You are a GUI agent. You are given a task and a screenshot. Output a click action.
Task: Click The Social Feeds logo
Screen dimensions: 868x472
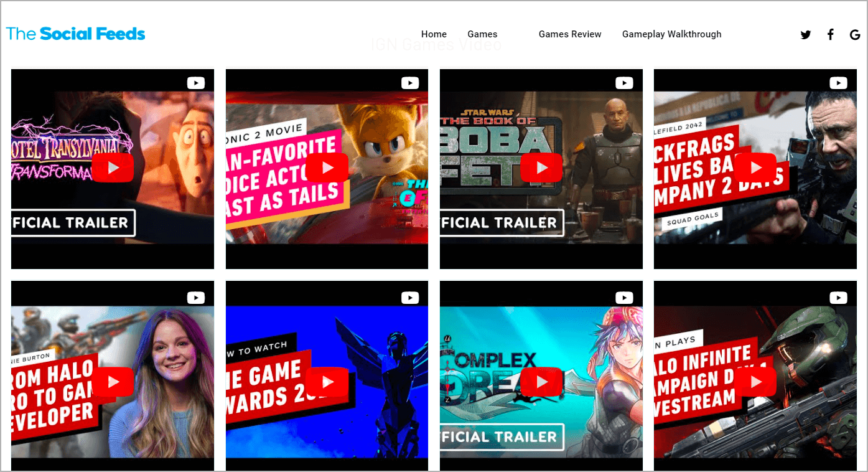pos(76,34)
